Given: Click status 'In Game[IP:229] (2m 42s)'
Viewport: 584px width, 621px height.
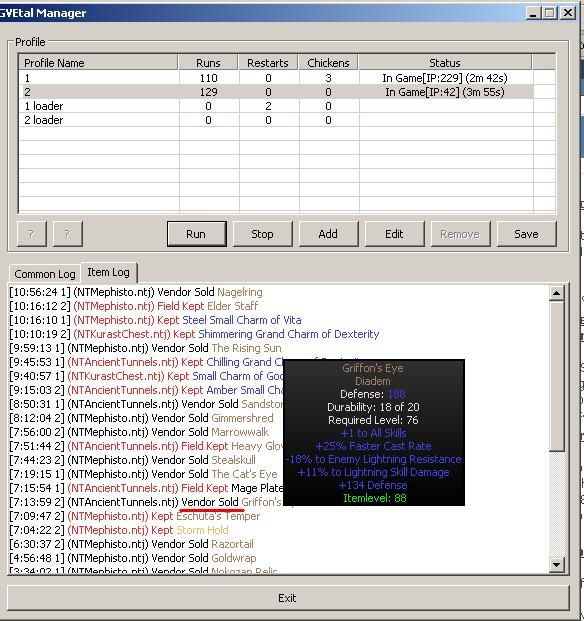Looking at the screenshot, I should [x=445, y=78].
